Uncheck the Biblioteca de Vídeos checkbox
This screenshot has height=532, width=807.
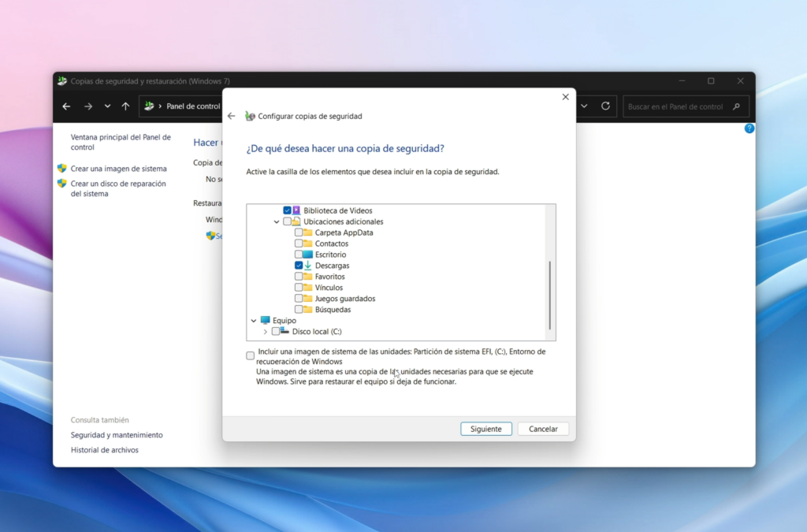[x=288, y=210]
